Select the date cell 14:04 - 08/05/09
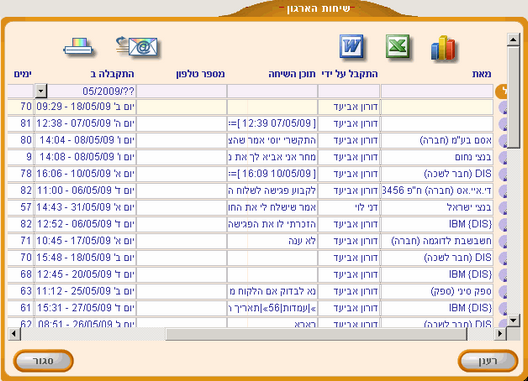Image resolution: width=528 pixels, height=381 pixels. coord(85,140)
